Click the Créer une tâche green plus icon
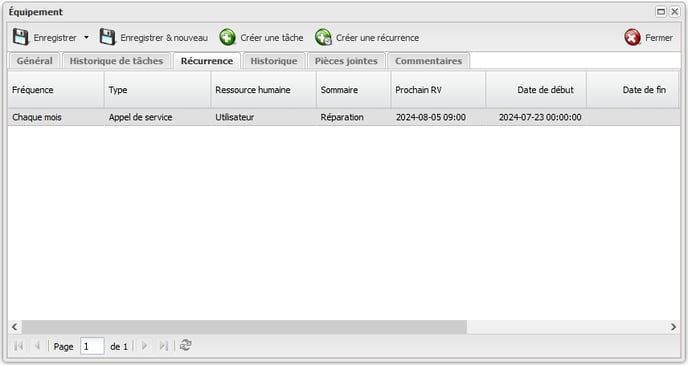The image size is (688, 365). [227, 37]
